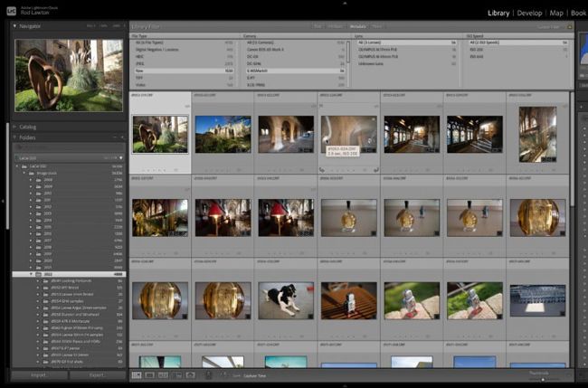The height and width of the screenshot is (388, 588).
Task: Click the Export button
Action: (x=97, y=374)
